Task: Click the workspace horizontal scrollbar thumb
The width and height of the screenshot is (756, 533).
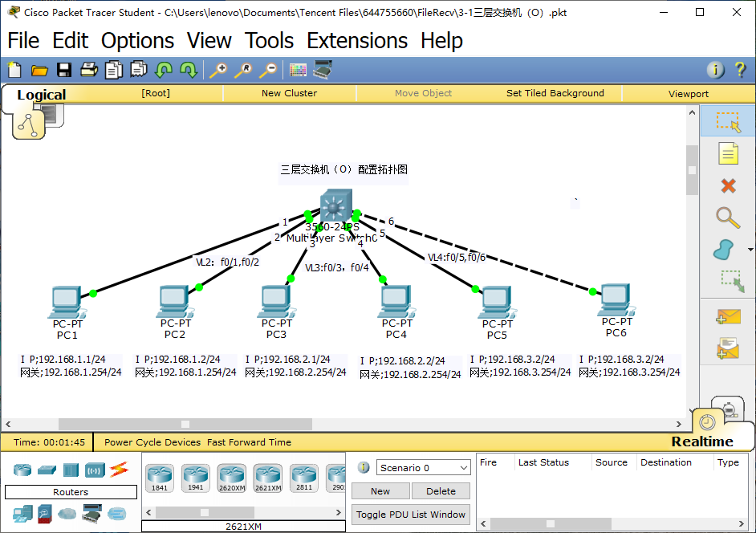Action: (185, 424)
